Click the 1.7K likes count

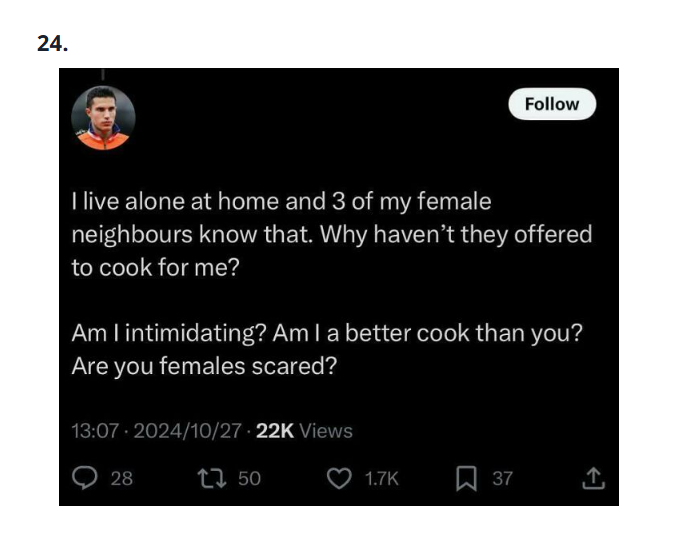[x=381, y=478]
